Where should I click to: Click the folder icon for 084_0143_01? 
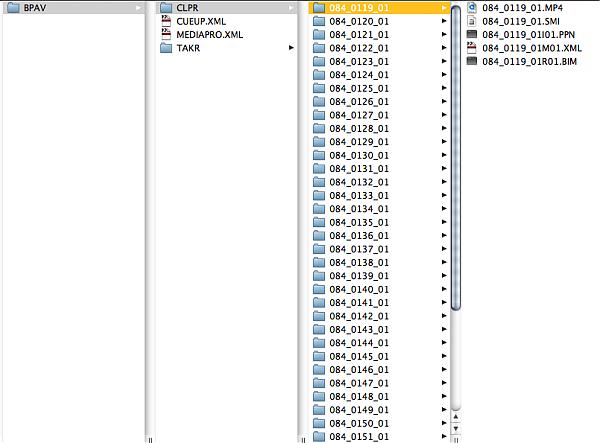[319, 329]
